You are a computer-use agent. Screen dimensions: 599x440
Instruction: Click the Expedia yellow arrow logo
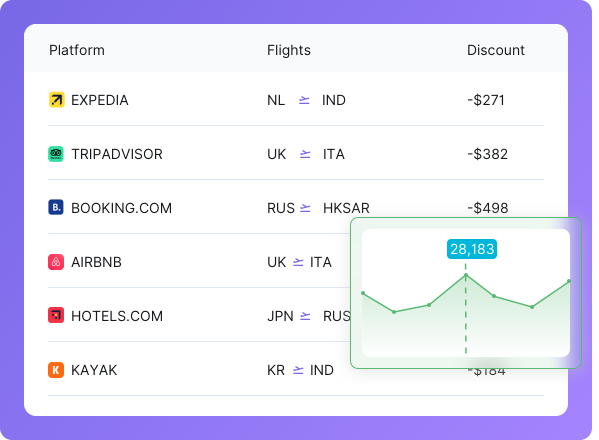point(57,100)
